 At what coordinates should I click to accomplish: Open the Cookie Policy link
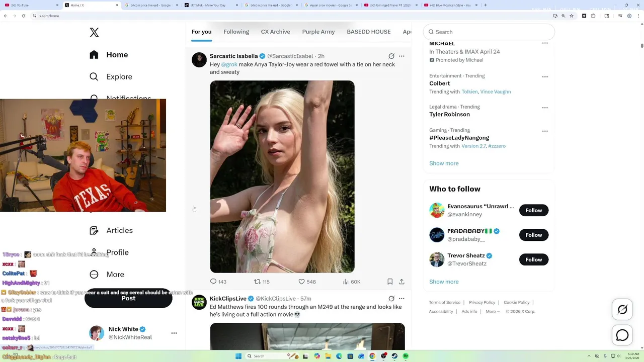tap(517, 302)
